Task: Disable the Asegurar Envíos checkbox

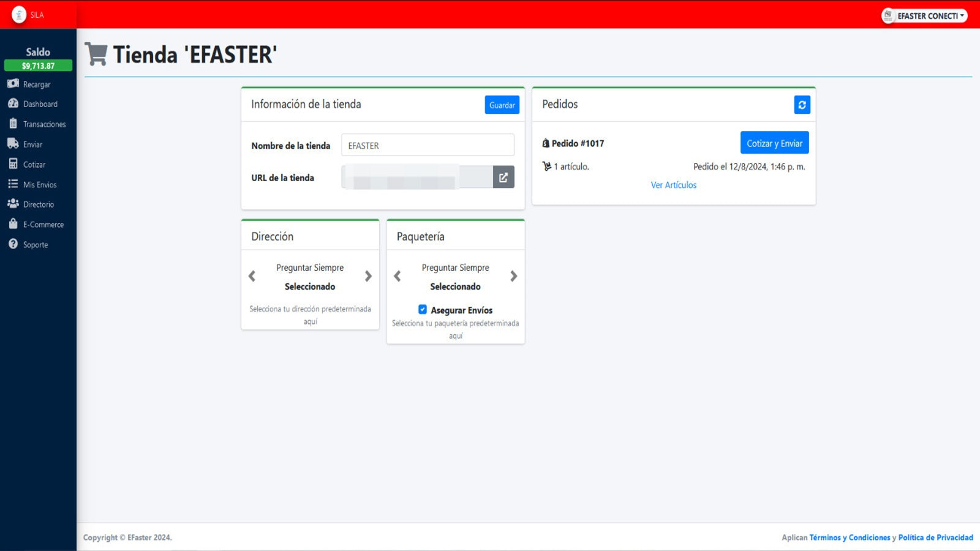Action: pos(423,309)
